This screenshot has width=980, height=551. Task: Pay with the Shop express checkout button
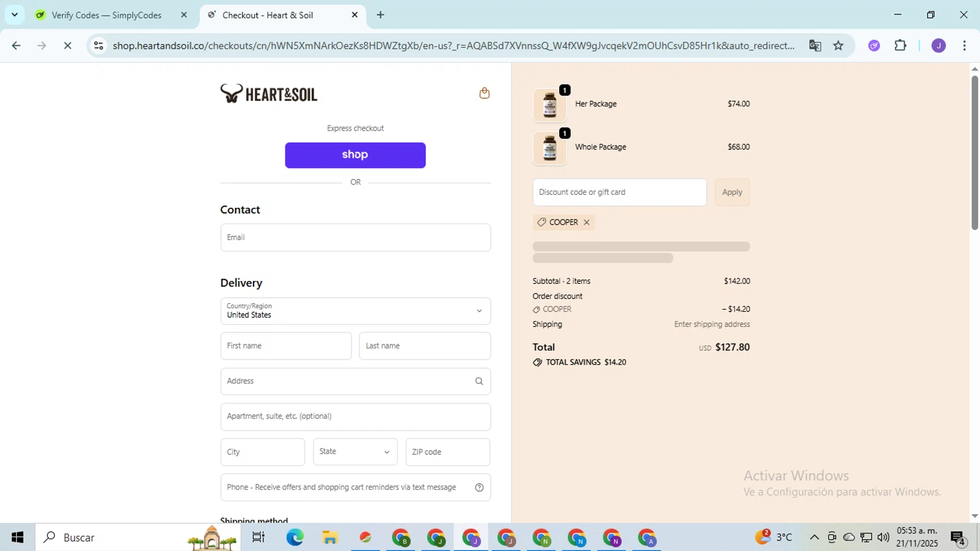click(355, 155)
